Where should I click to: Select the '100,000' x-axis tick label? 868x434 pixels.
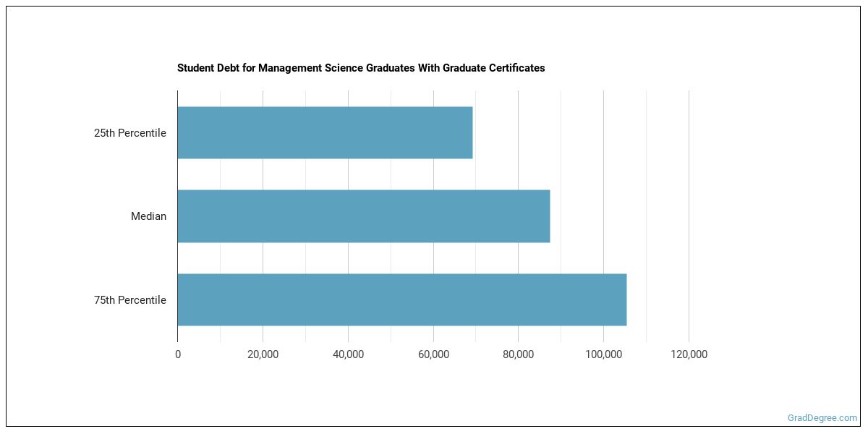click(603, 354)
